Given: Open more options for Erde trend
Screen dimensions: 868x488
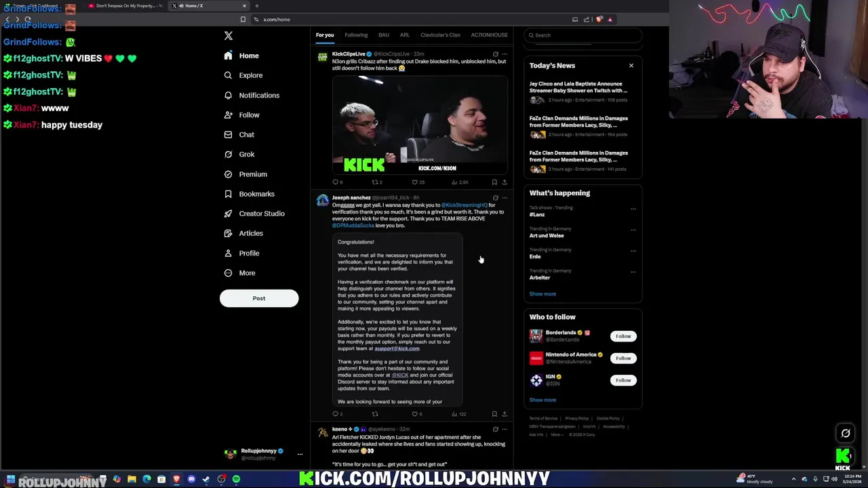Looking at the screenshot, I should 633,251.
